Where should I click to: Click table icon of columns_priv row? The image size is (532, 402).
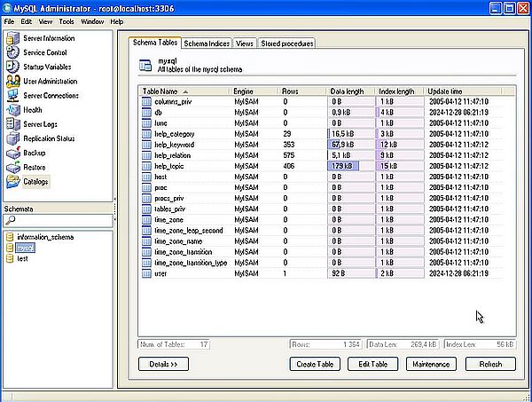(146, 101)
